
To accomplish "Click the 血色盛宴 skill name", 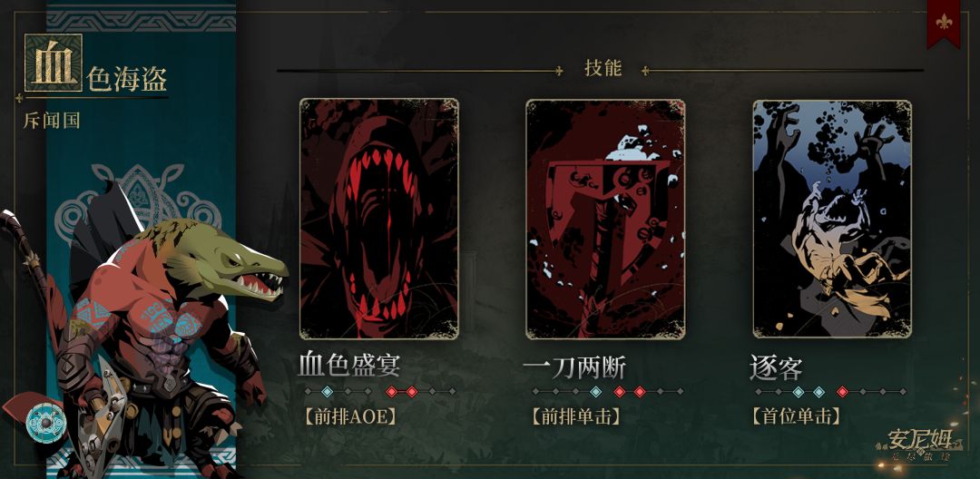I will tap(348, 366).
